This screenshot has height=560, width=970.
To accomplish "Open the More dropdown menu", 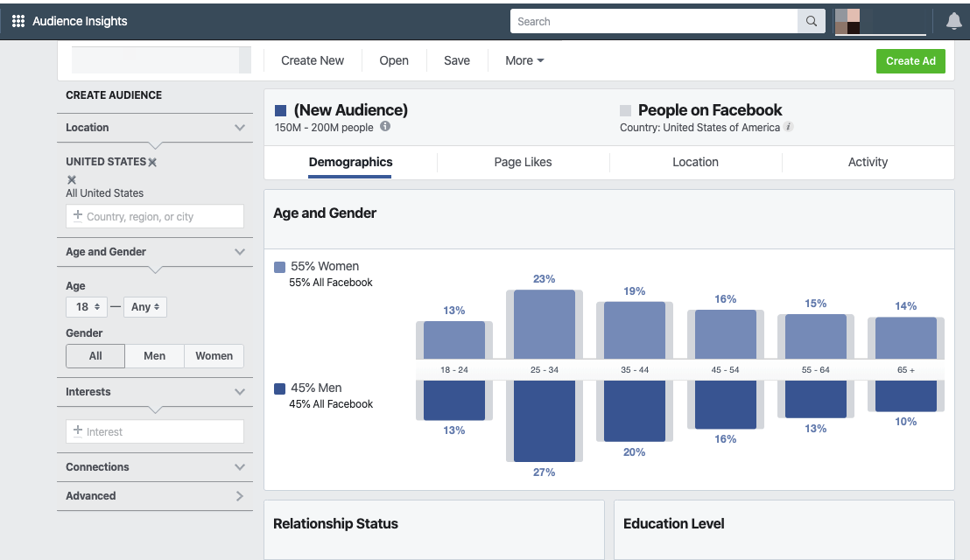I will coord(524,60).
